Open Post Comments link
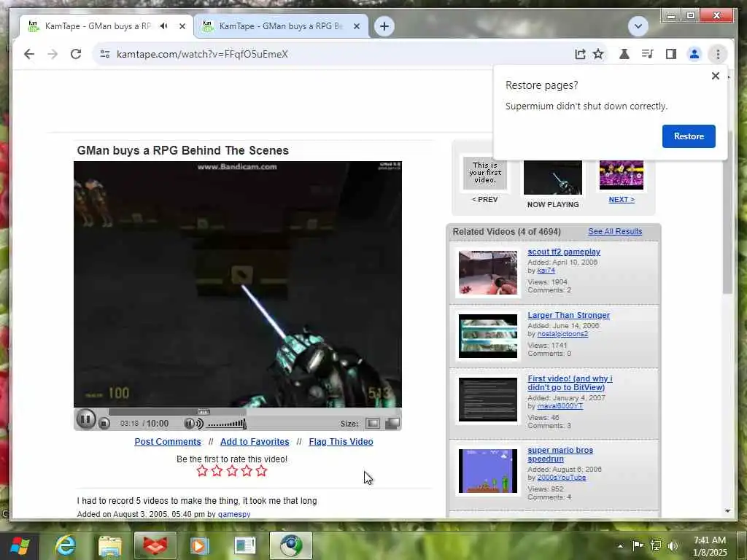 [x=168, y=441]
